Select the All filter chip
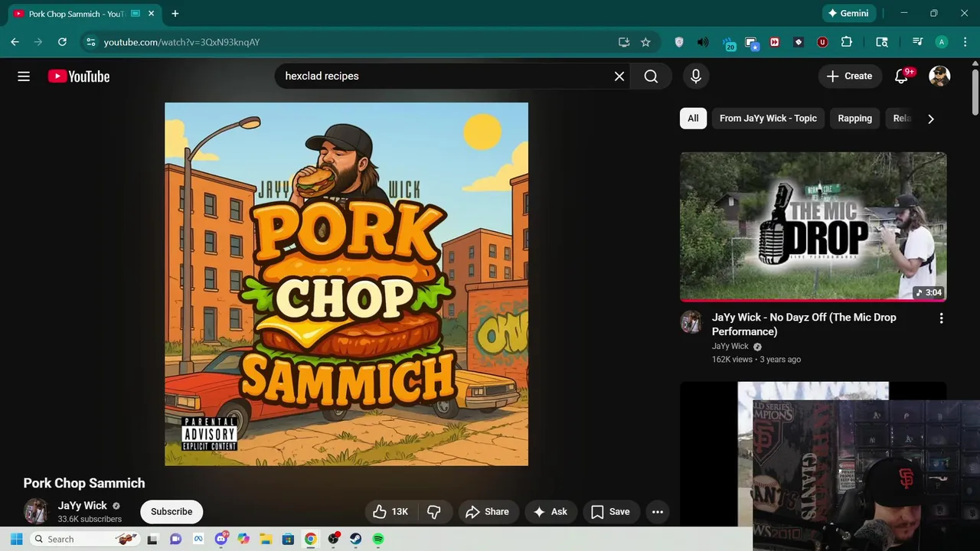 click(x=693, y=118)
